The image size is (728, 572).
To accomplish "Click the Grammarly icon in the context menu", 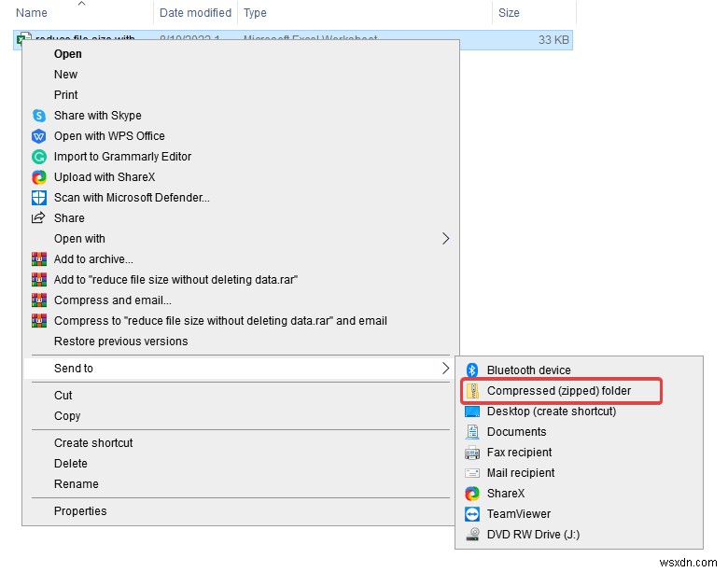I will coord(39,157).
